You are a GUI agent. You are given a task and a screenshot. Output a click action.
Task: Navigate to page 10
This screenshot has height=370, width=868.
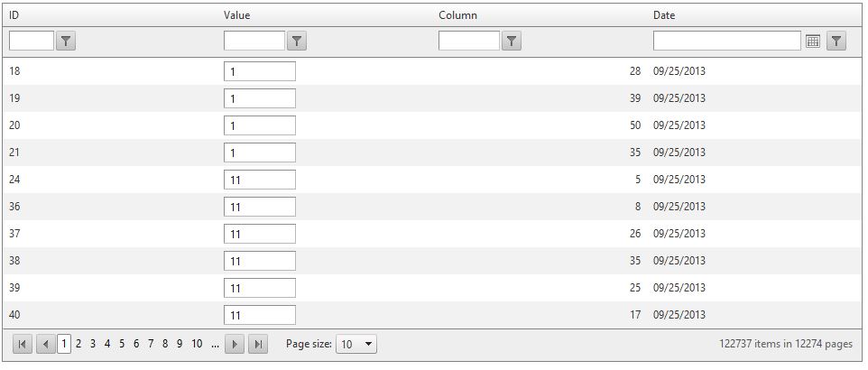point(197,344)
